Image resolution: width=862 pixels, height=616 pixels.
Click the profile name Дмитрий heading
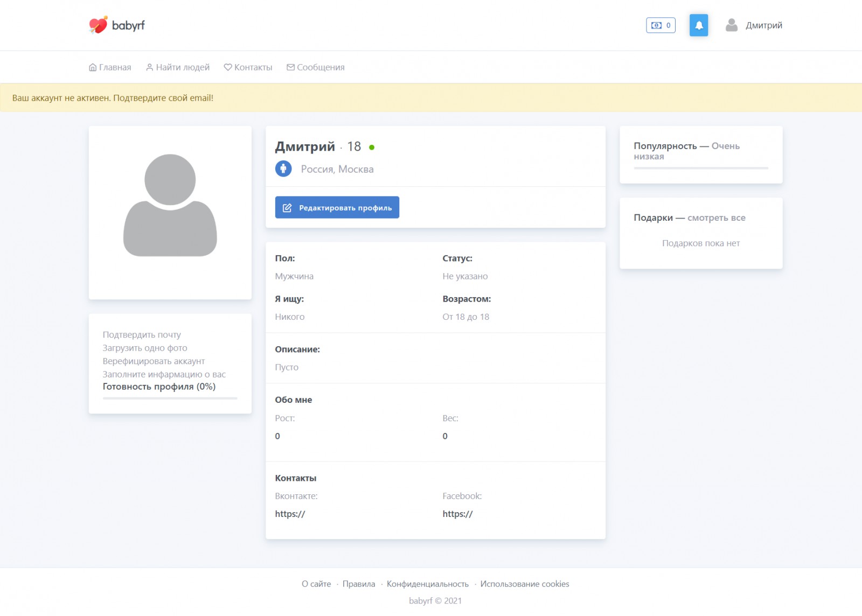click(305, 146)
